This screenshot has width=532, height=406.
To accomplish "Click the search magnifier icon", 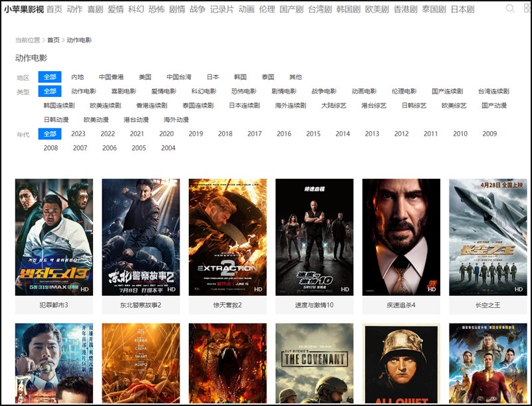I will 510,9.
